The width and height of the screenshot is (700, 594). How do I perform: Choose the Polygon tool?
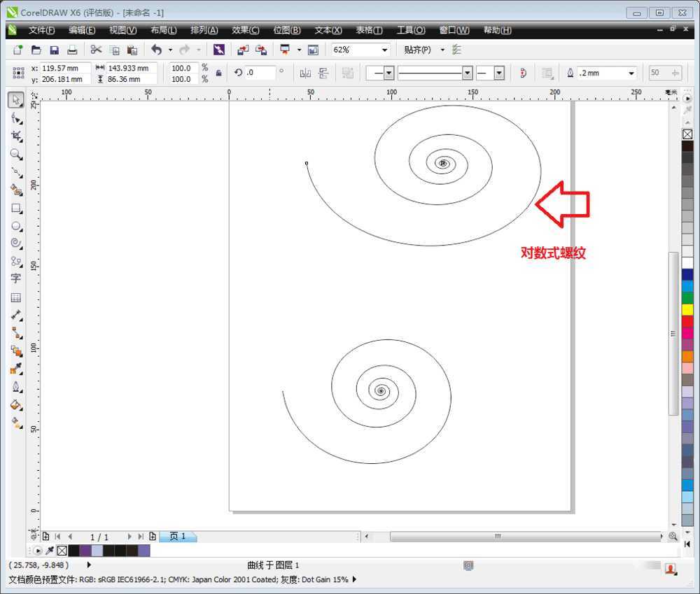click(15, 243)
